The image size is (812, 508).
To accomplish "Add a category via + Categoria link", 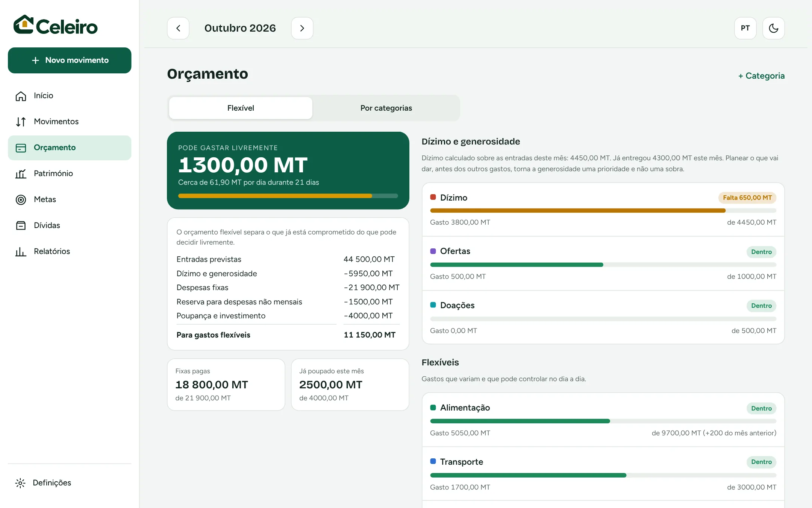I will pos(761,76).
